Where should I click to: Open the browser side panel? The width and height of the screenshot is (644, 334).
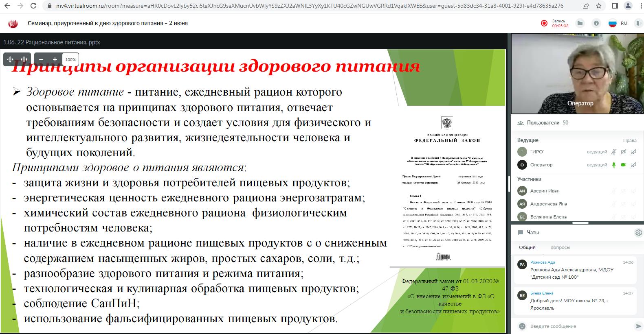tap(615, 6)
